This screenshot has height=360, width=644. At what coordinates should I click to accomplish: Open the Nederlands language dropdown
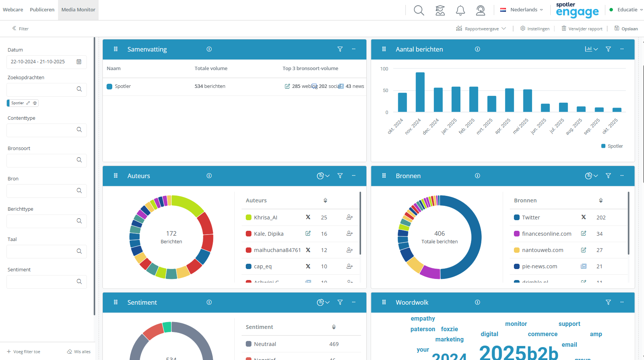(521, 10)
